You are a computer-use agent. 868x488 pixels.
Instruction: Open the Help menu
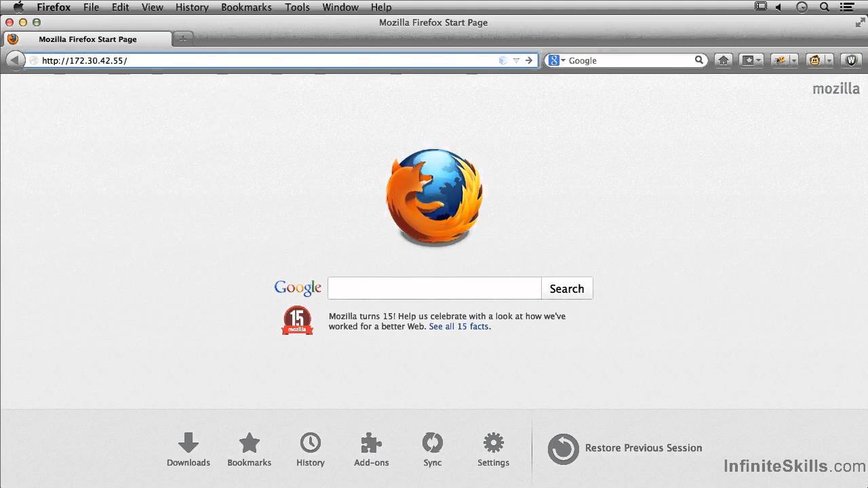coord(381,7)
